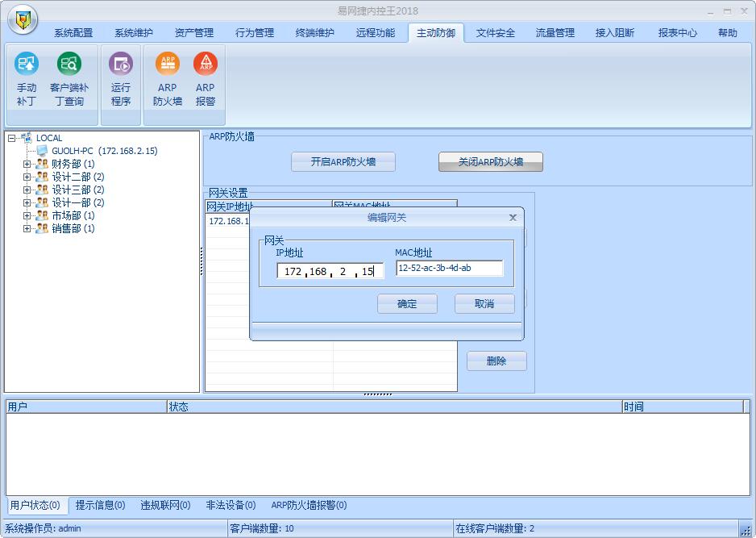Screen dimensions: 756x538
Task: Click the 设计一部 group icon
Action: coord(42,202)
